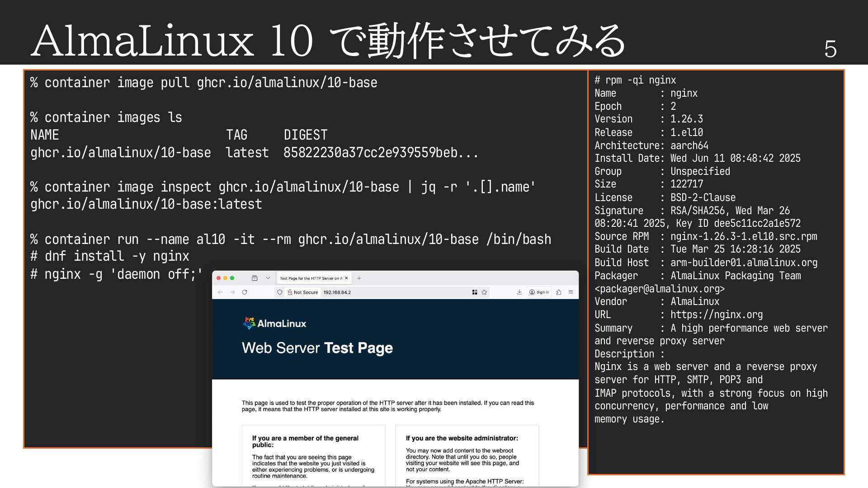Click the 'container image pull' command line
868x488 pixels.
click(204, 83)
